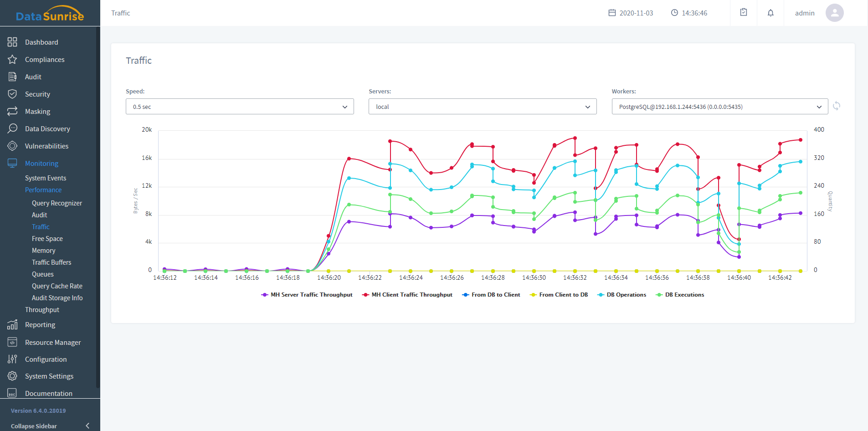
Task: Click the clipboard tasks icon in header
Action: click(744, 13)
